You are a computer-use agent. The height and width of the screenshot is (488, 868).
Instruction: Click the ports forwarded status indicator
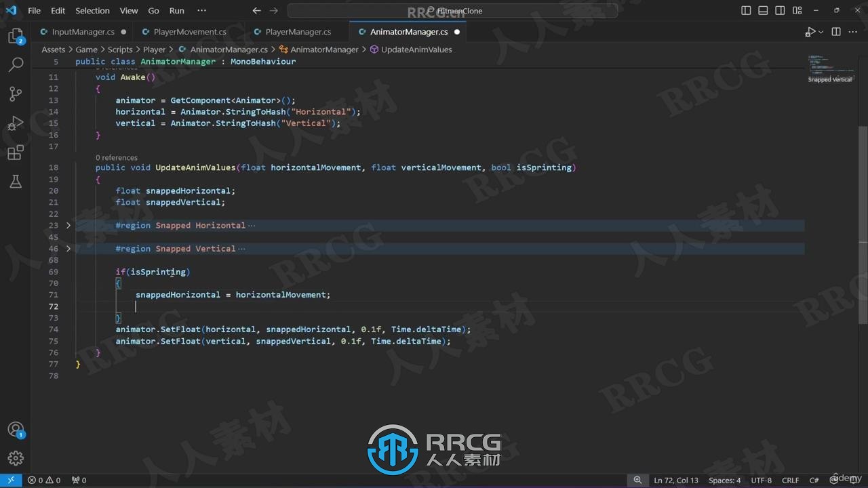click(79, 480)
